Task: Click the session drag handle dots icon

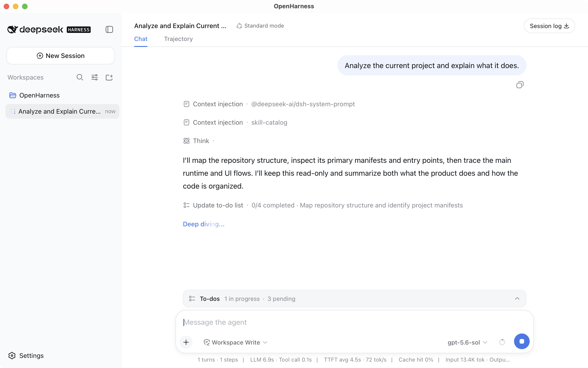Action: (x=13, y=112)
